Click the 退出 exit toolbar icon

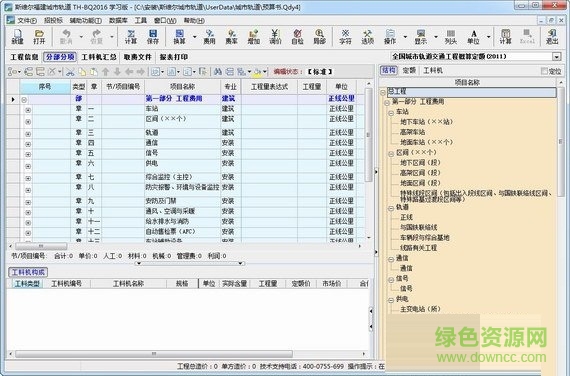[x=552, y=37]
